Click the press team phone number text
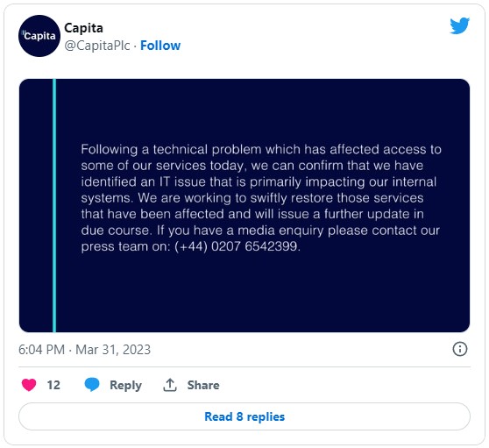This screenshot has width=489, height=448. pos(237,246)
